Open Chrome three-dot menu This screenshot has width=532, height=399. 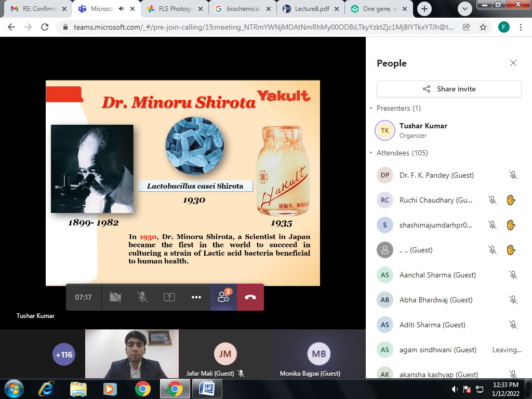(521, 27)
